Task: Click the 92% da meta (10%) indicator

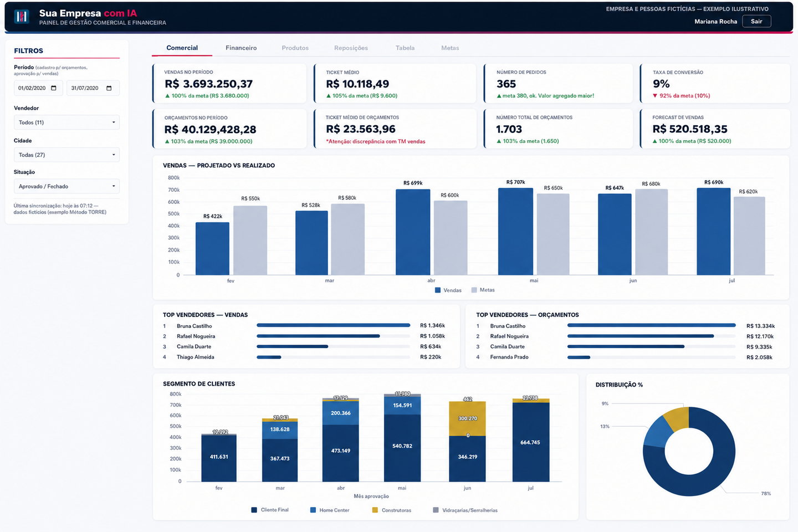Action: click(682, 96)
